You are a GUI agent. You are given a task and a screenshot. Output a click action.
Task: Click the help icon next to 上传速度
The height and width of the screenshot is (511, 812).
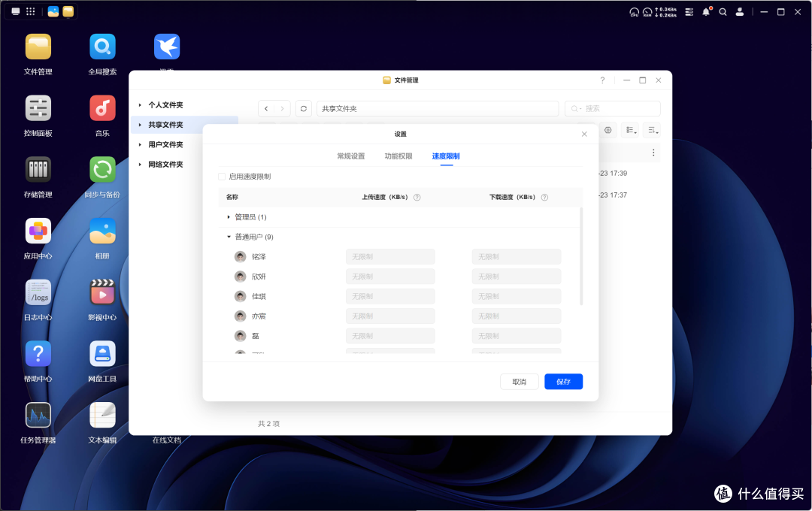pos(417,197)
